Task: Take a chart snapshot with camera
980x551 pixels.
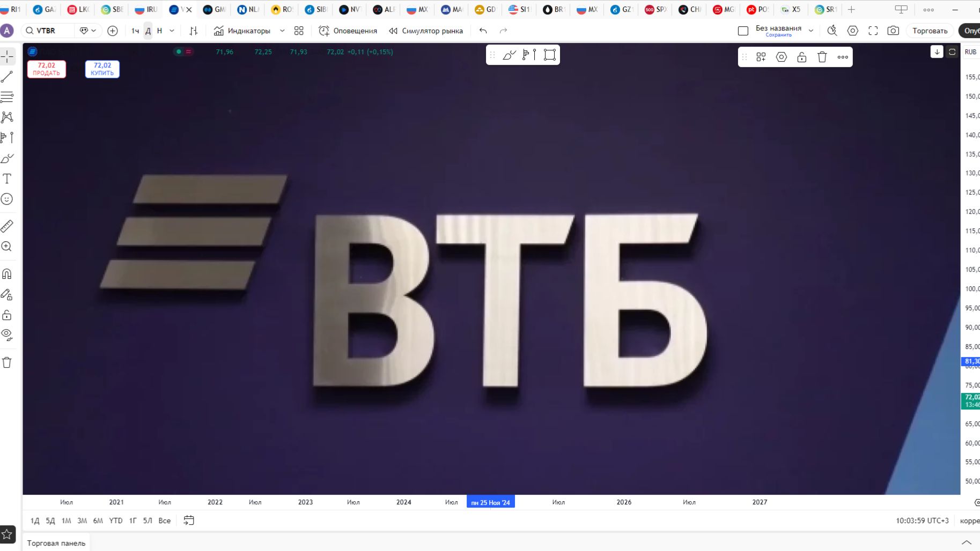Action: tap(893, 31)
